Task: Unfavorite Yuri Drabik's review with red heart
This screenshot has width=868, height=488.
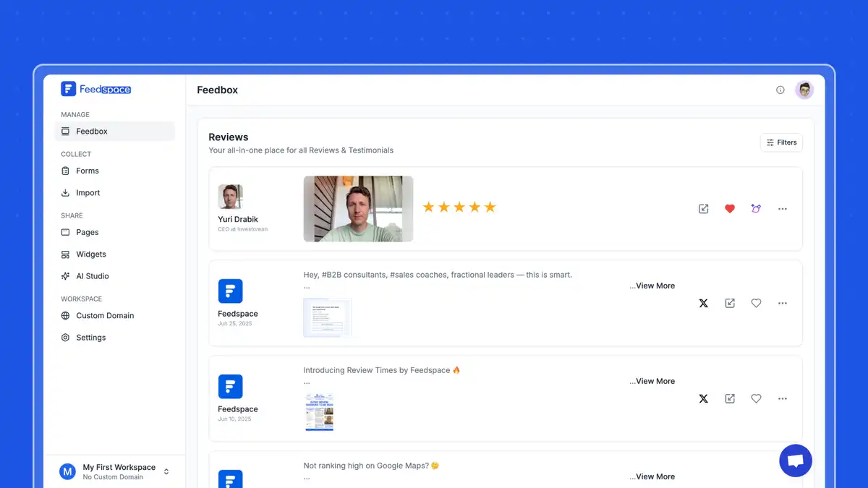Action: (x=730, y=209)
